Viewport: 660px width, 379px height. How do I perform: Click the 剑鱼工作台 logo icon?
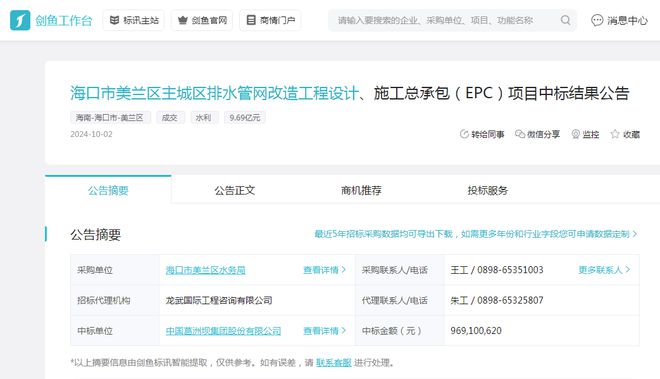[20, 20]
